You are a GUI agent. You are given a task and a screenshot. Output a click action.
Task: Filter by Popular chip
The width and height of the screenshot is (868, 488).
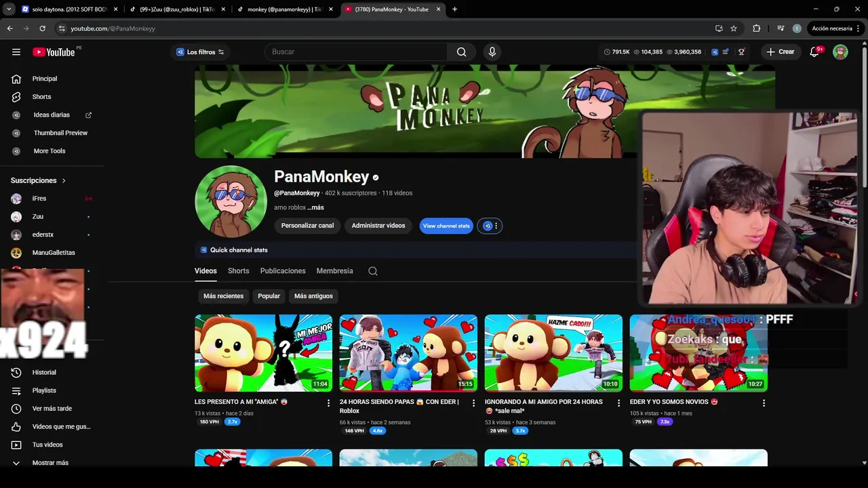[x=269, y=296]
